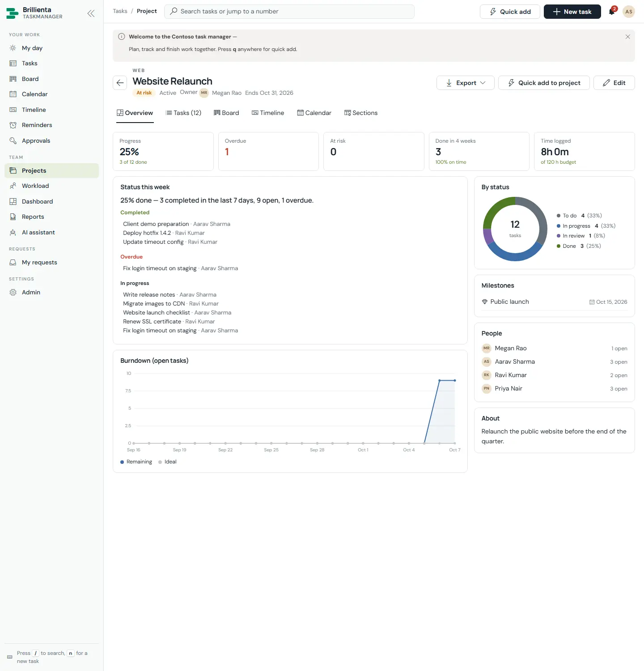Viewport: 644px width, 671px height.
Task: Open Calendar from sidebar
Action: pos(51,94)
